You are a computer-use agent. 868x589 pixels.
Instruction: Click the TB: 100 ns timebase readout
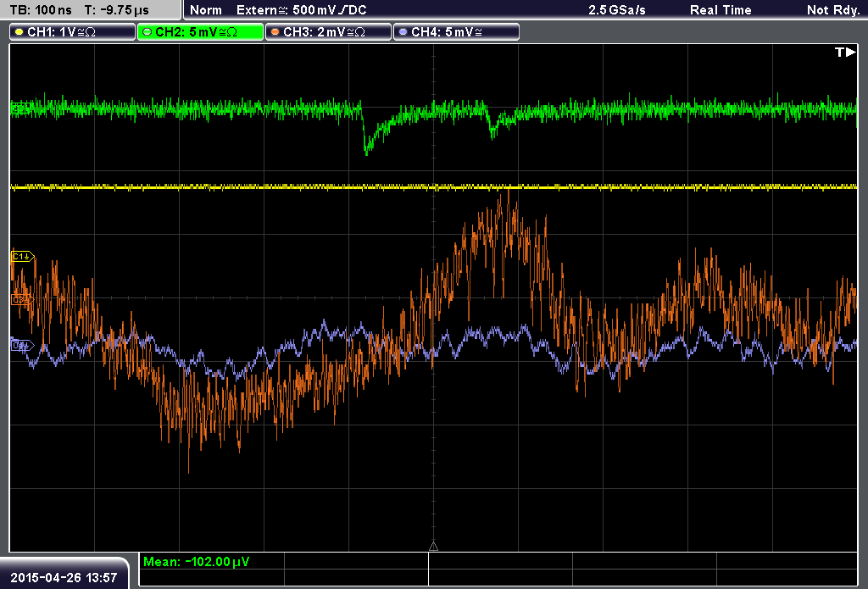pos(41,10)
